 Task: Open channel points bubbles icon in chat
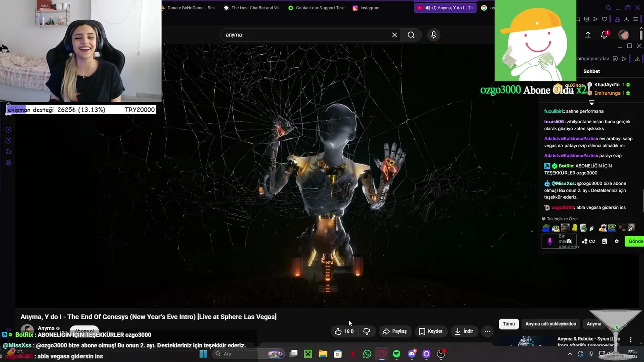[x=585, y=241]
